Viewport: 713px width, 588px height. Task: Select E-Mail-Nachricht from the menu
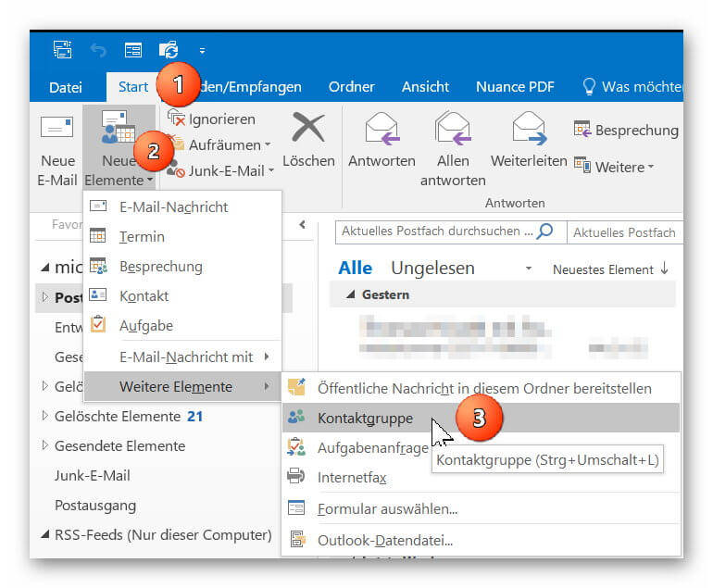pyautogui.click(x=182, y=206)
